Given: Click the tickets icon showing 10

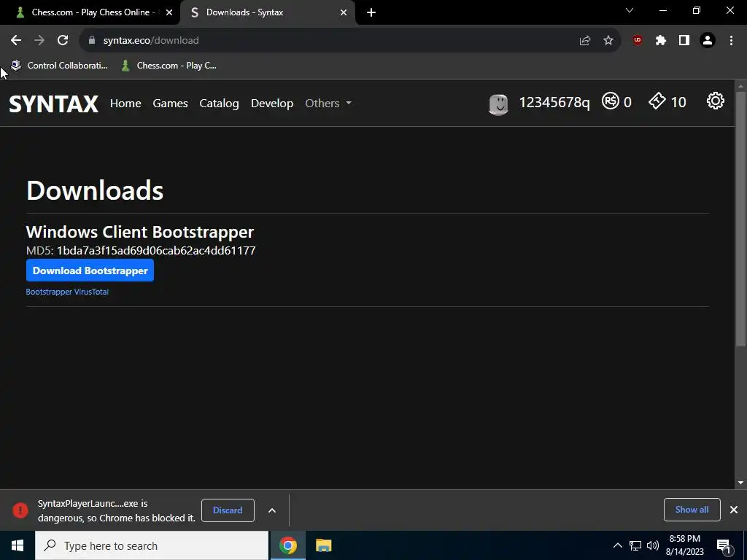Looking at the screenshot, I should tap(657, 101).
